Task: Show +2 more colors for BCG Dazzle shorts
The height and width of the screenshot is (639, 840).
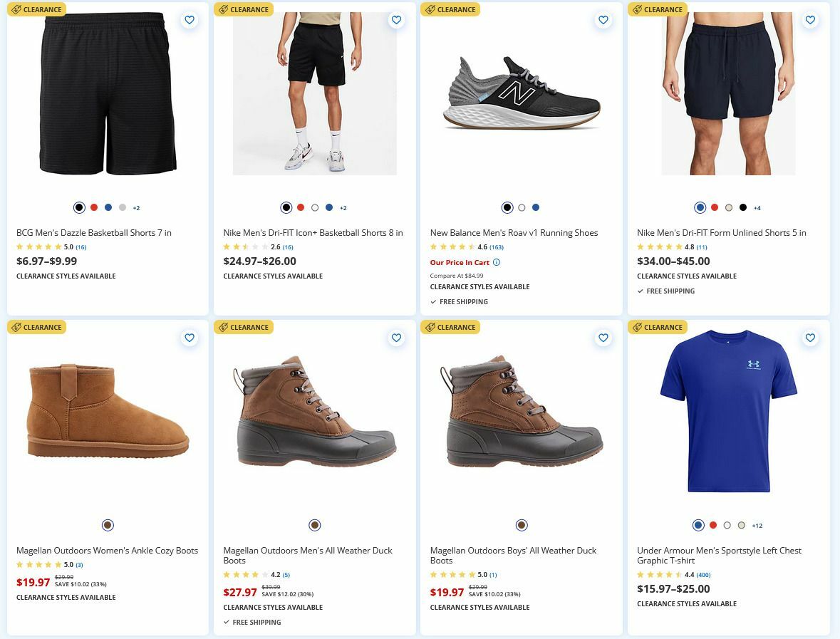Action: 136,207
